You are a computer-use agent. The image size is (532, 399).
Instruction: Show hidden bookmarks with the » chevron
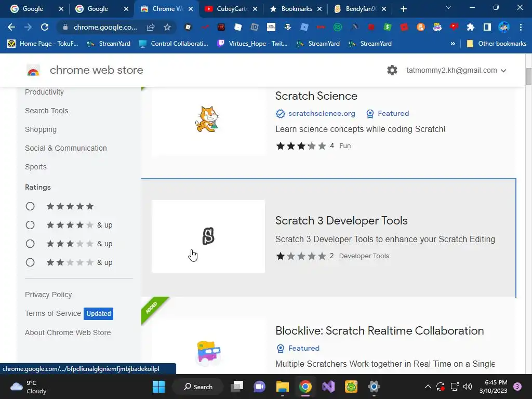pyautogui.click(x=453, y=44)
